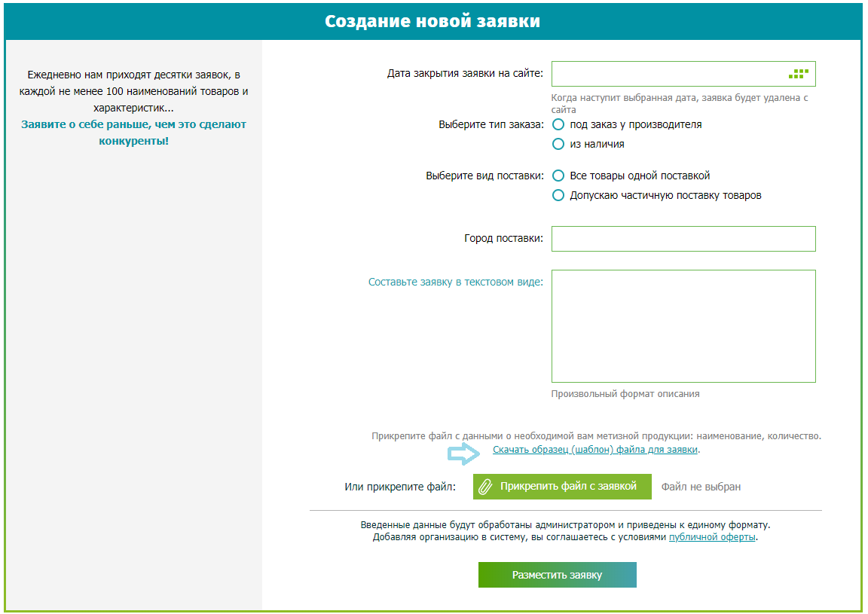
Task: Click 'Составьте заявку в текстовом виде' label
Action: click(456, 282)
